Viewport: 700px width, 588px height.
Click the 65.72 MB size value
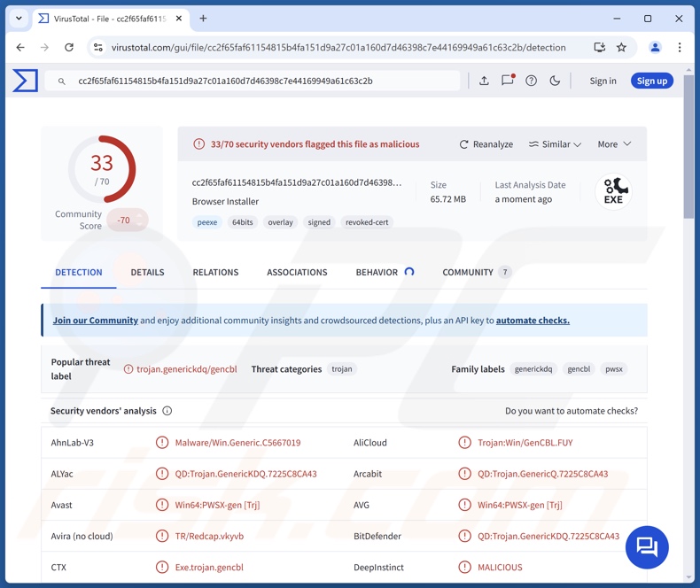point(447,199)
